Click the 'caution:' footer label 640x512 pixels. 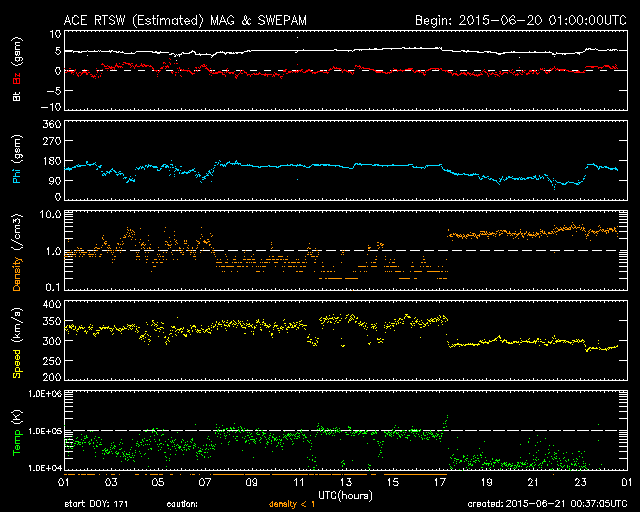[x=182, y=504]
